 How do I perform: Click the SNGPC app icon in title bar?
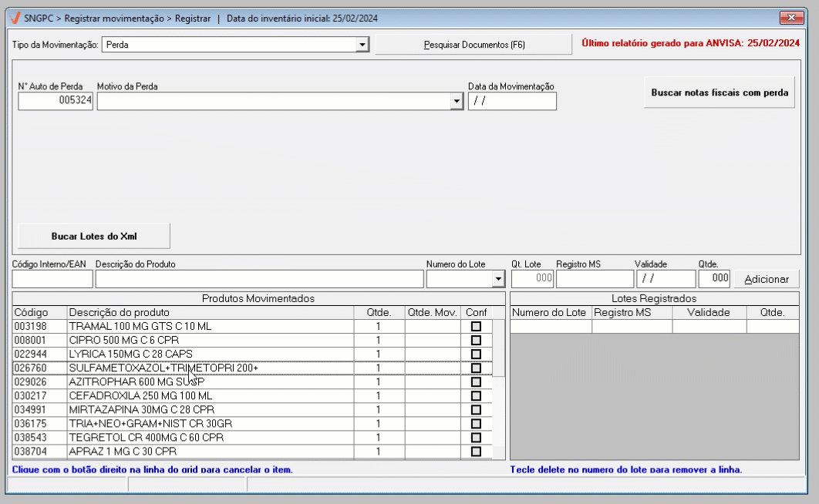14,18
